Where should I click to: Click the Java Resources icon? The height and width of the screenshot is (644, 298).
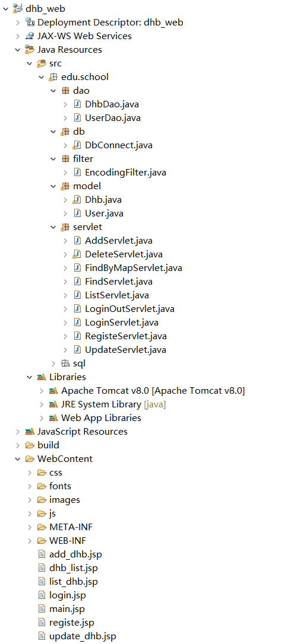[x=30, y=49]
